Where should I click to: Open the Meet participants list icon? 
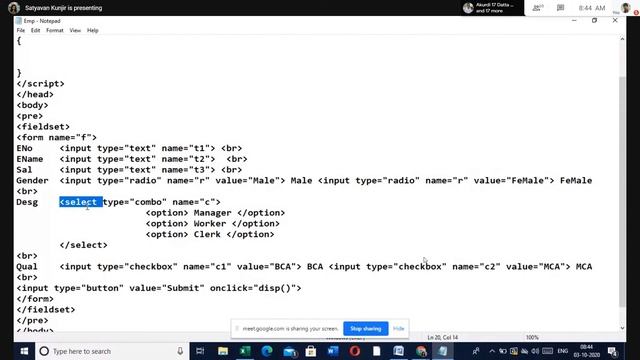538,8
